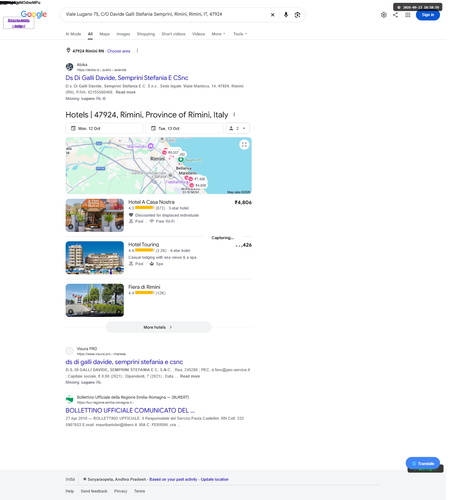Open the Tools dropdown

(x=240, y=34)
